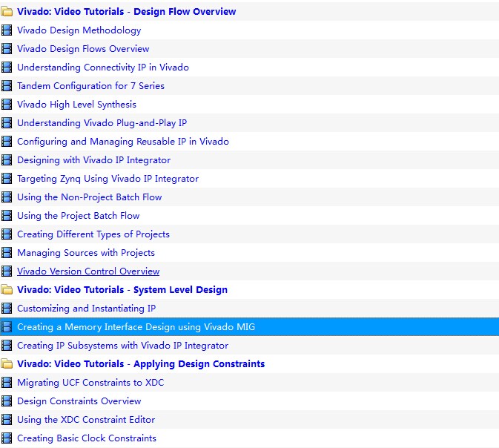Open Design Constraints Overview video
Screen dimensions: 499x448
tap(79, 401)
